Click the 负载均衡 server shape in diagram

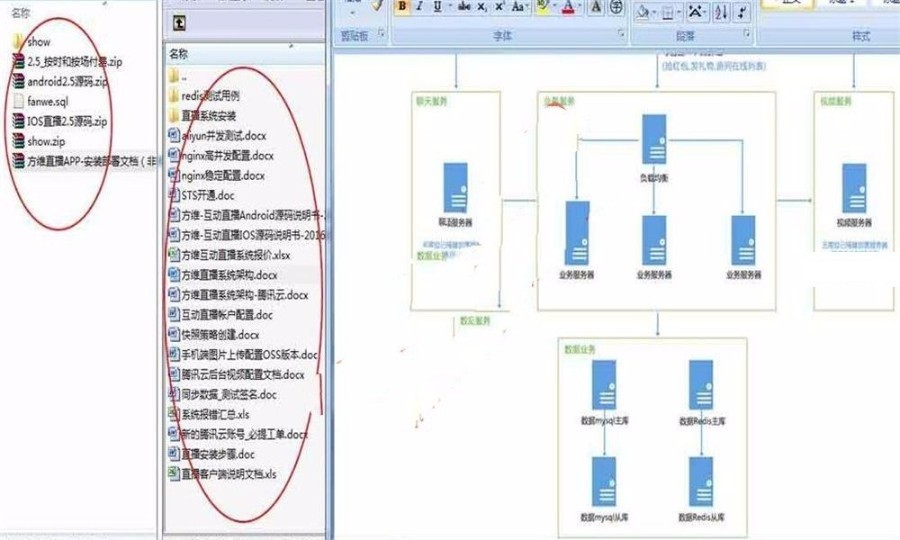click(x=654, y=139)
